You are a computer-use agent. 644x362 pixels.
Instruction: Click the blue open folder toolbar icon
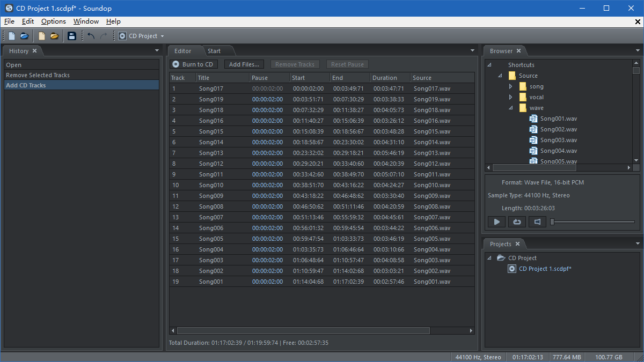click(x=24, y=36)
